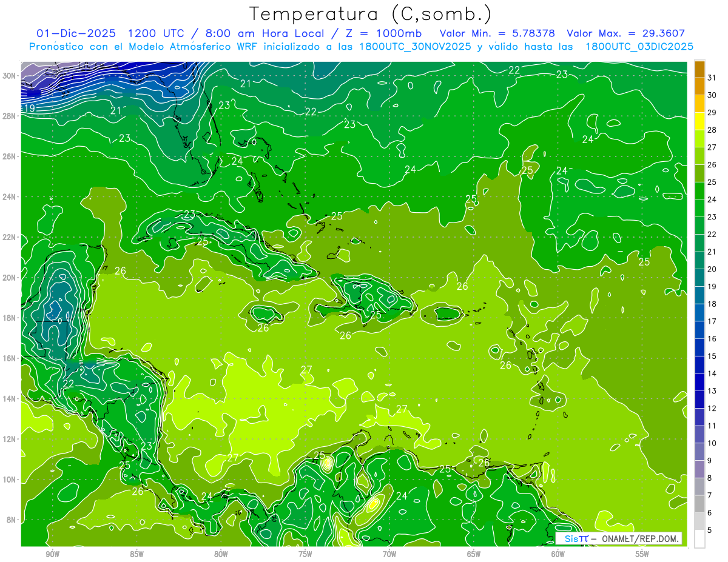Click the 18N latitude axis label

(9, 318)
